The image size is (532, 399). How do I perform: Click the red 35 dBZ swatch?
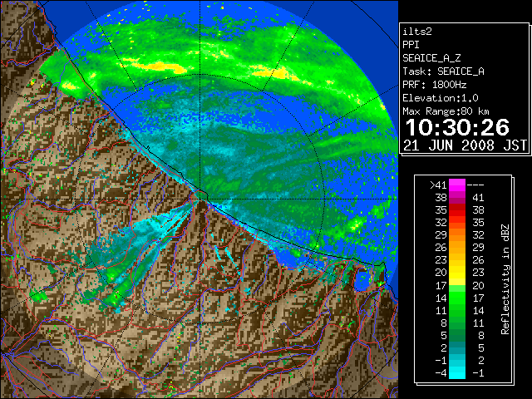[457, 210]
